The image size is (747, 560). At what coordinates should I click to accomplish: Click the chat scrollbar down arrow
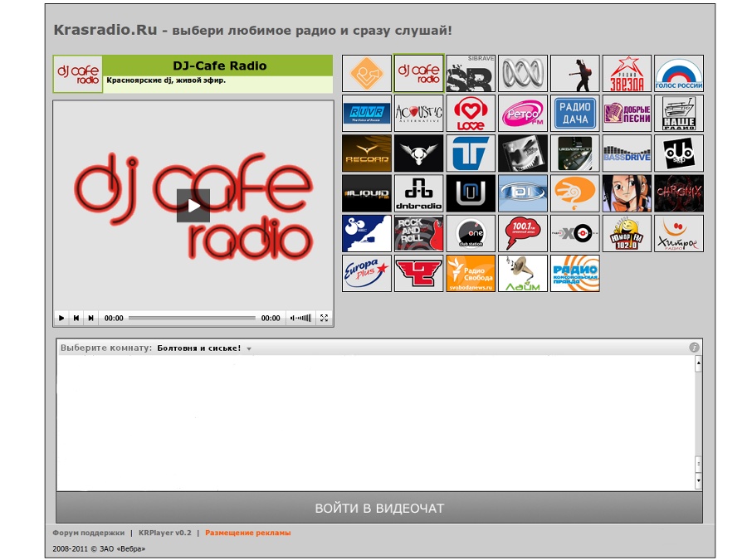(x=698, y=480)
